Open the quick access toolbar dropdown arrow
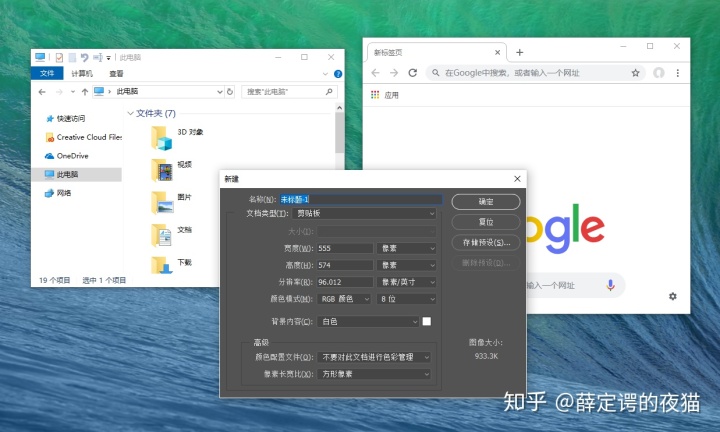 pyautogui.click(x=109, y=58)
